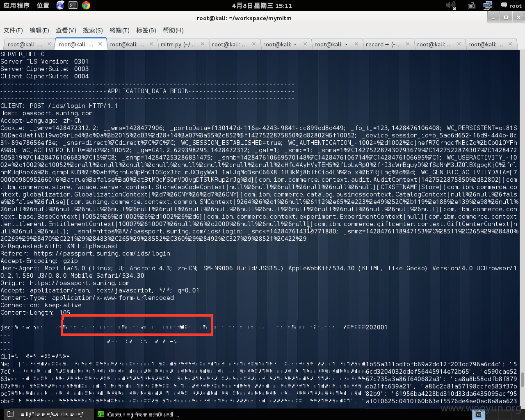Click the 'Accept: application/json' line

tap(100, 290)
